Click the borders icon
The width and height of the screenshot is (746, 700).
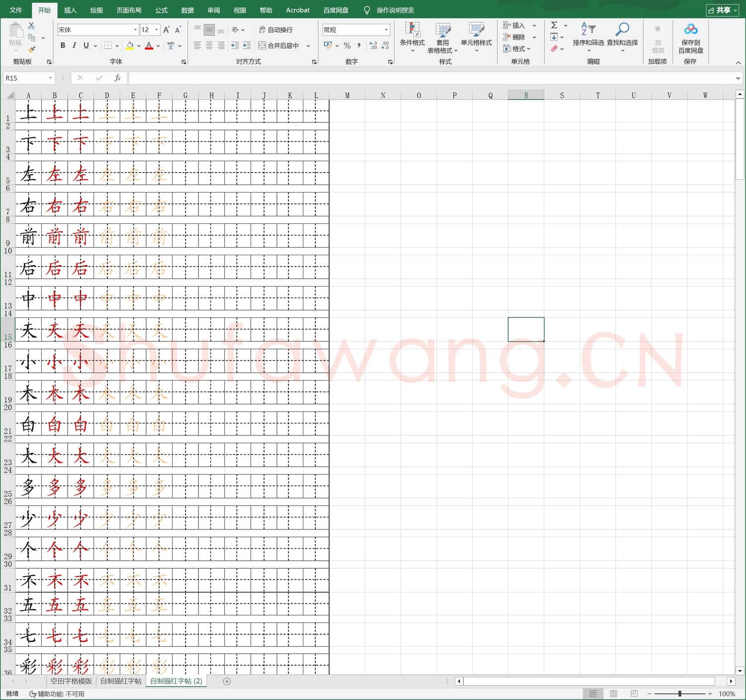108,45
